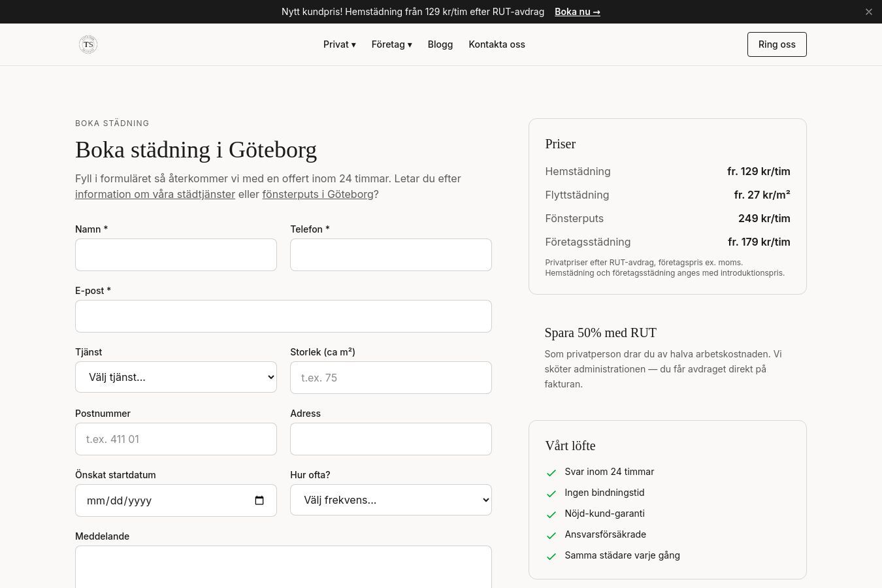
Task: Expand the Företag navigation menu
Action: coord(392,44)
